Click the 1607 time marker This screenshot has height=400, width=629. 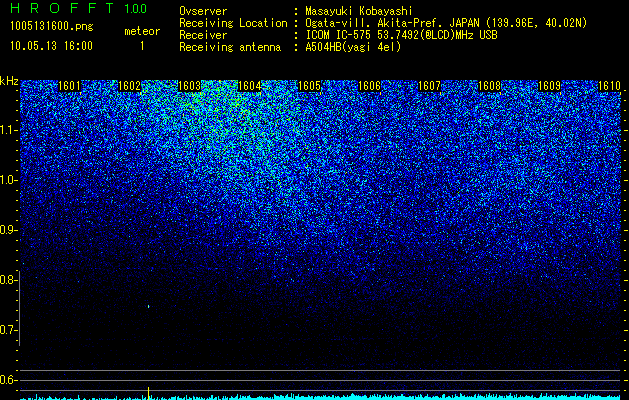(x=430, y=86)
